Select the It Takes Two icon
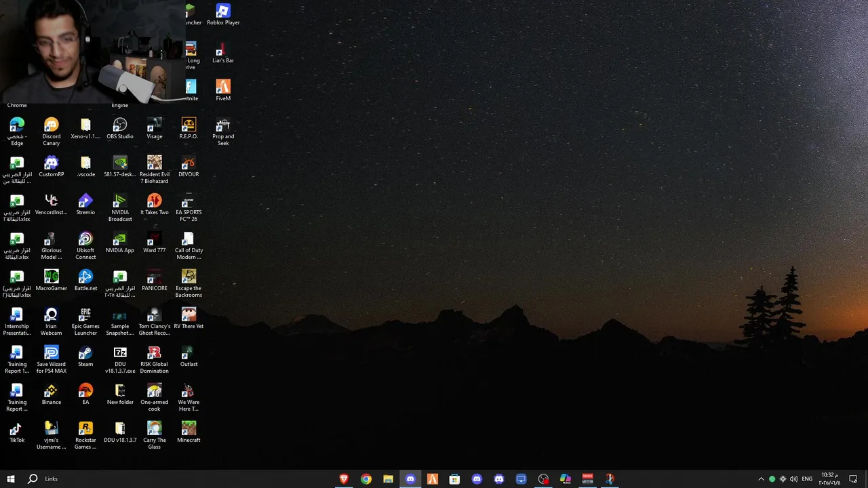 tap(155, 204)
